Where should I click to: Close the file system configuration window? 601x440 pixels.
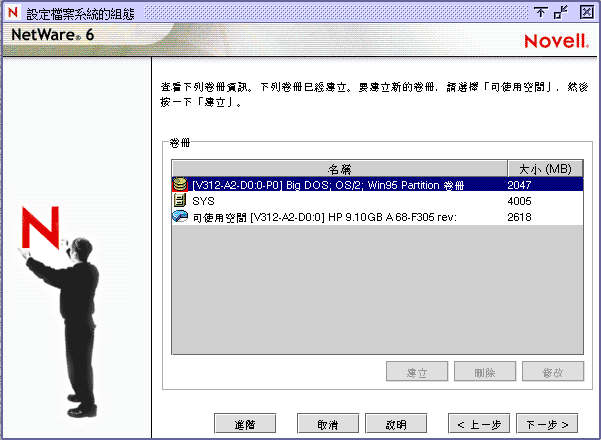click(586, 13)
